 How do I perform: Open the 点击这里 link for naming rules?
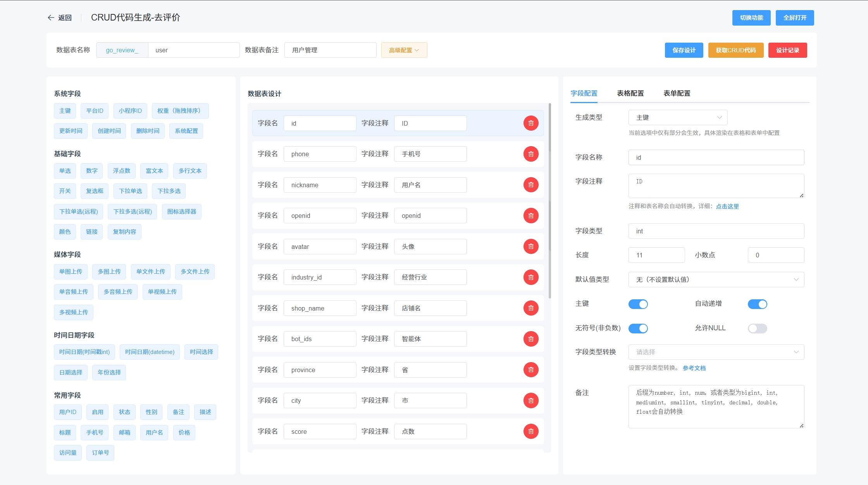pos(727,206)
